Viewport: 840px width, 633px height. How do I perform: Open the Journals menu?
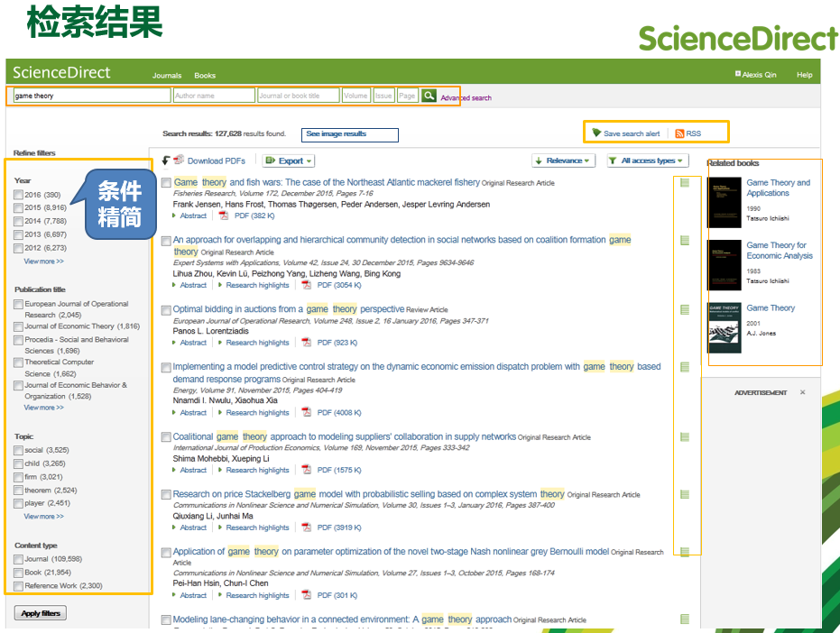pos(167,76)
